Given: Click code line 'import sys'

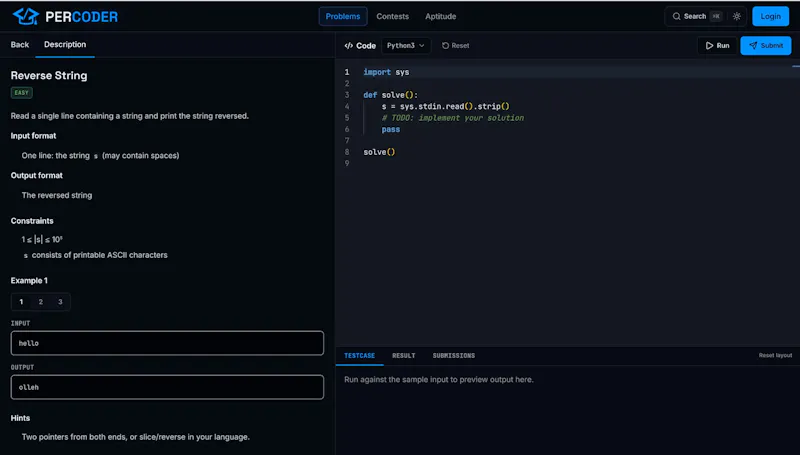Looking at the screenshot, I should pos(386,72).
